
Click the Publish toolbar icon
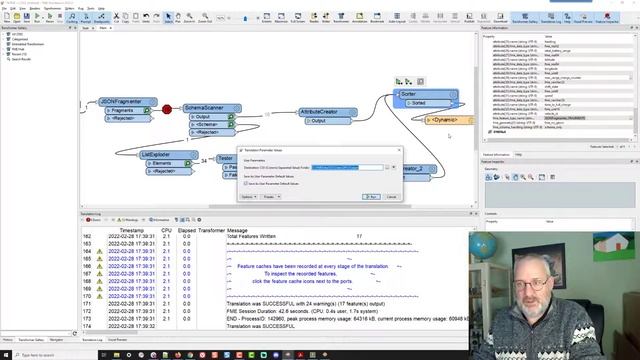tap(469, 17)
